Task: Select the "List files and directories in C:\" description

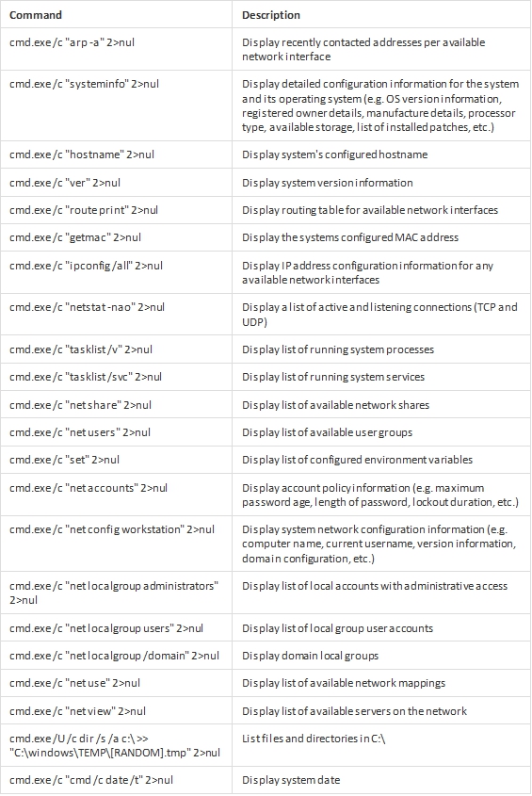Action: click(314, 739)
